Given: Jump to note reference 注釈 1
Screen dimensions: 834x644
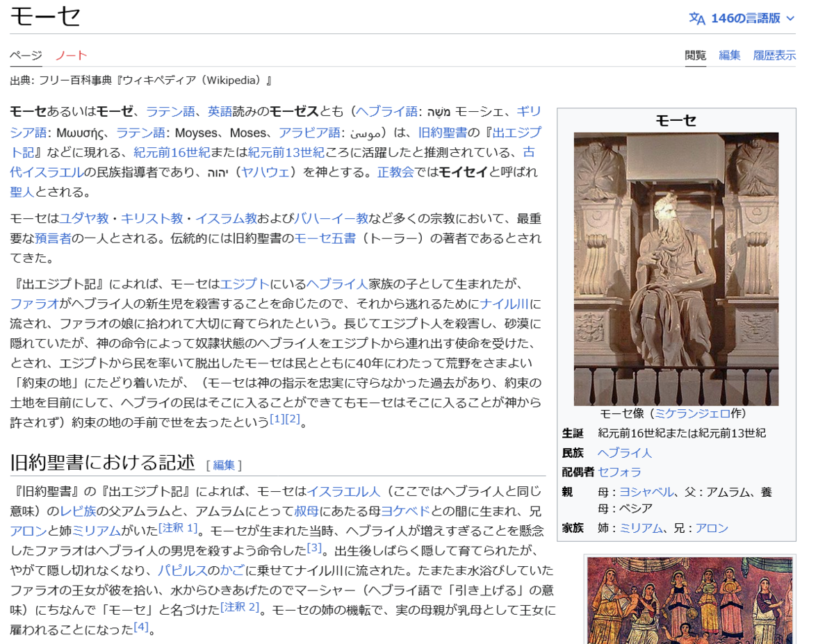Looking at the screenshot, I should tap(178, 528).
